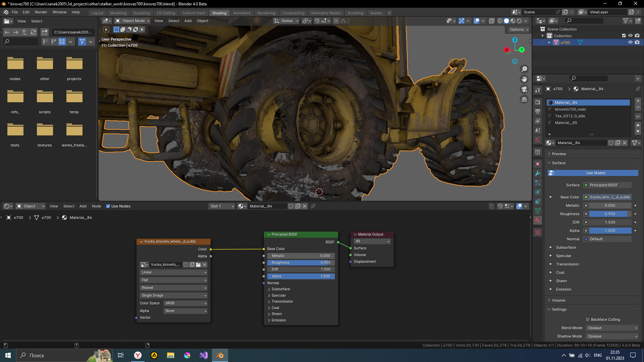Click the pan hand icon in viewport
Screen dimensions: 644x362
pos(524,79)
